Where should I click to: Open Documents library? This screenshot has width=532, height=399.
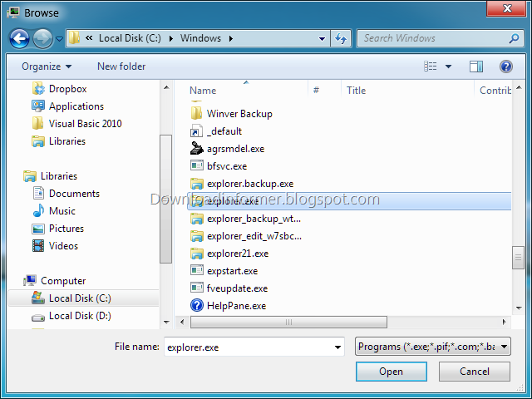coord(66,194)
